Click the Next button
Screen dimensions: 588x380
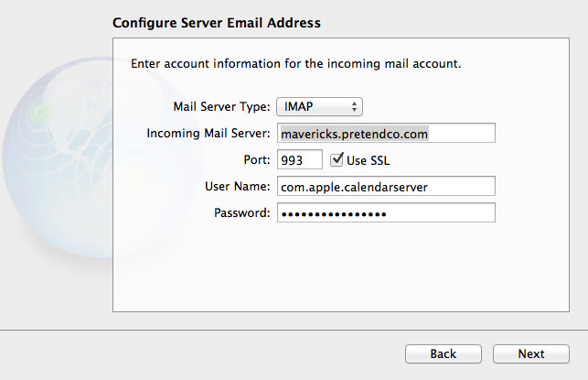tap(531, 353)
